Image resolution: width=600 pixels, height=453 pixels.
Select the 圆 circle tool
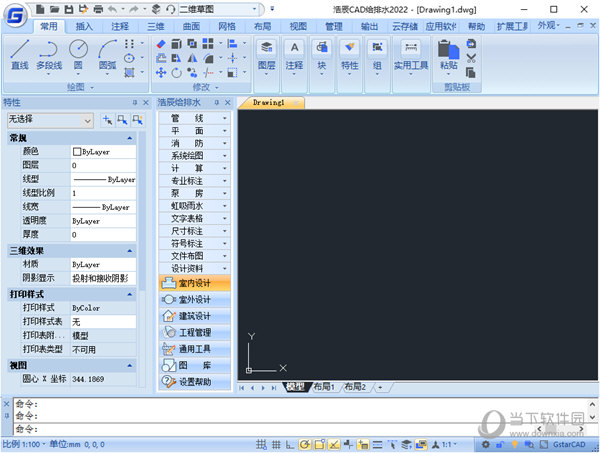(x=78, y=55)
